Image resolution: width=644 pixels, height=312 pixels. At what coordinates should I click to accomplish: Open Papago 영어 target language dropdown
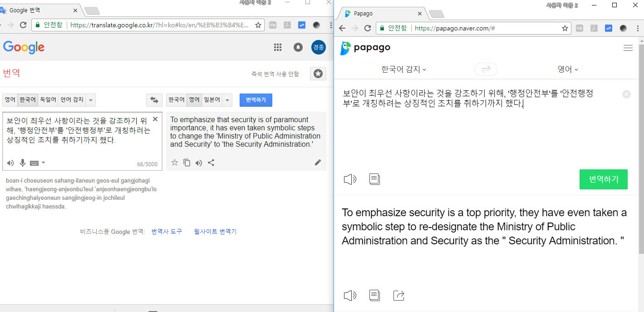(568, 69)
